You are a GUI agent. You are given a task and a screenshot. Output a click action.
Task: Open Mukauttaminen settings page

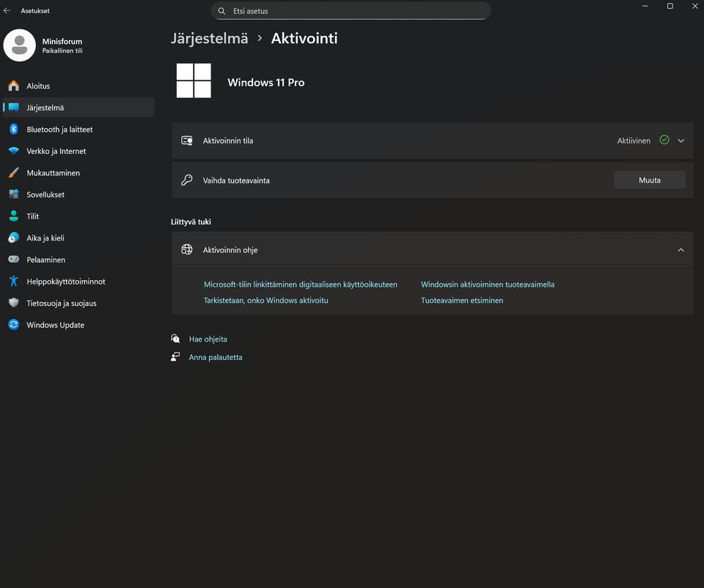(x=79, y=173)
